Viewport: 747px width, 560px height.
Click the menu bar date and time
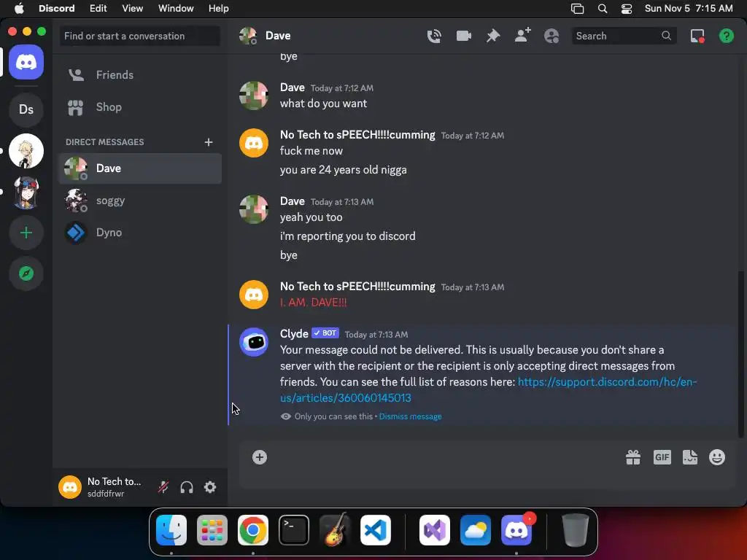pyautogui.click(x=689, y=8)
